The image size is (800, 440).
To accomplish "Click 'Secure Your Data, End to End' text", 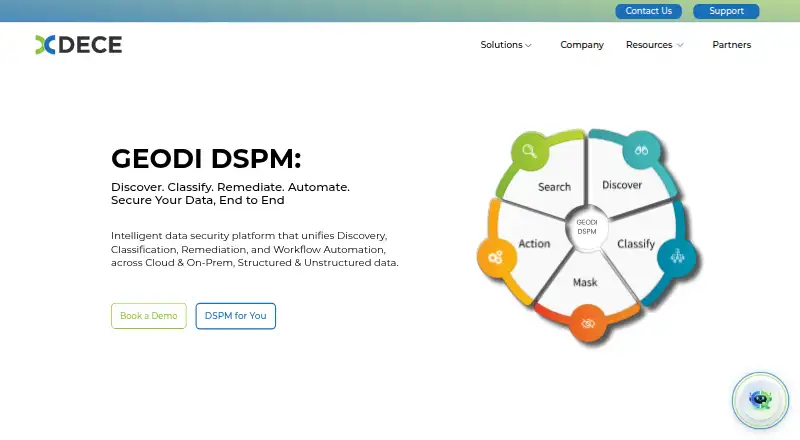I will click(x=198, y=201).
